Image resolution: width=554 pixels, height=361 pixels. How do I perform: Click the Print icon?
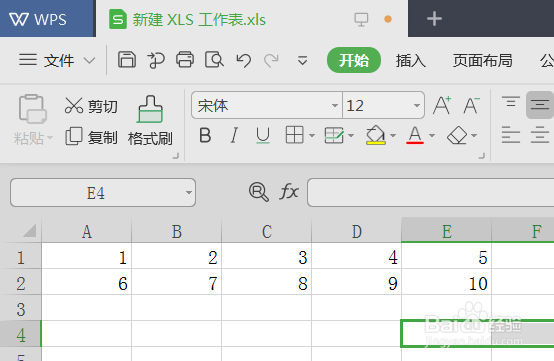185,59
